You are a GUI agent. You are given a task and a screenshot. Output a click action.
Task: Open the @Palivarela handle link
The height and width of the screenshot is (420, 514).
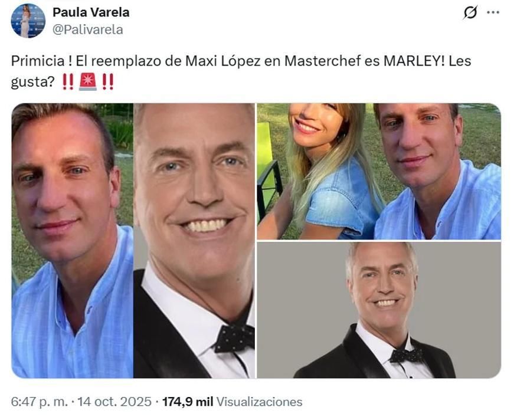88,30
